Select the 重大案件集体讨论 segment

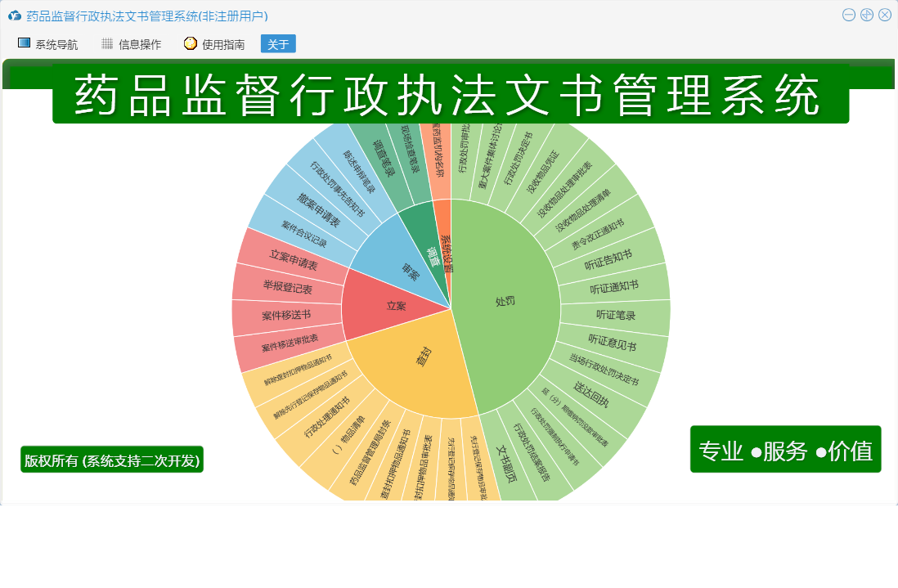pos(488,155)
